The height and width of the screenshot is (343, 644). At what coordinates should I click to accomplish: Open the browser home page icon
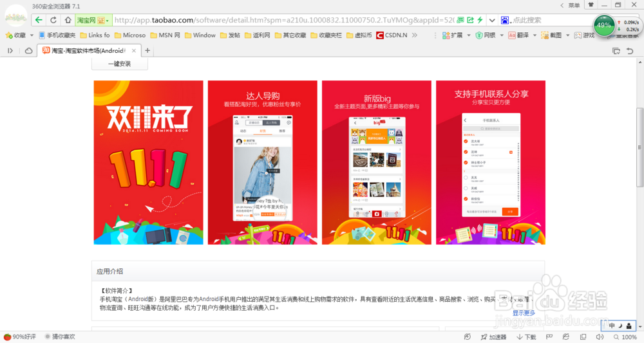tap(68, 20)
